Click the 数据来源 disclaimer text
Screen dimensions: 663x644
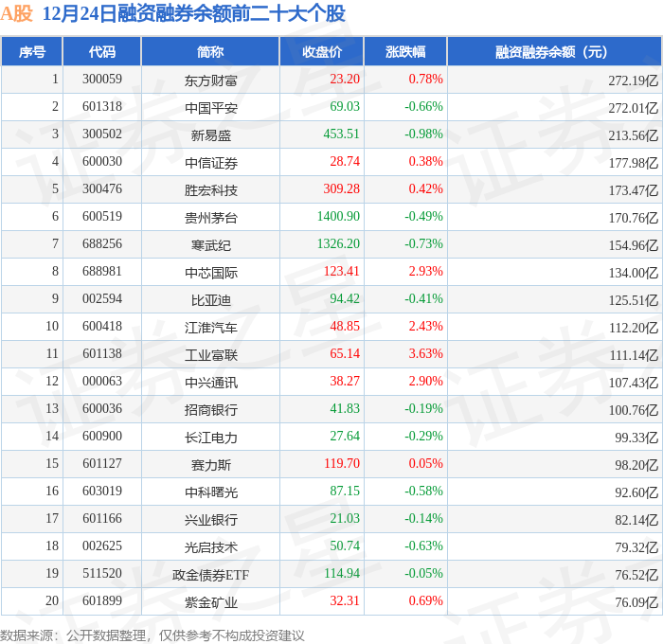point(152,635)
